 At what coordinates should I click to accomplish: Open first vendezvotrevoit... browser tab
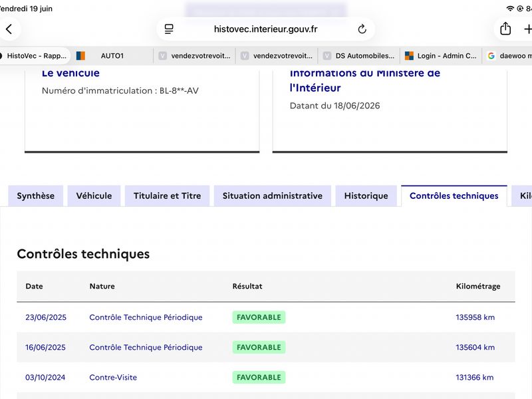pos(195,56)
